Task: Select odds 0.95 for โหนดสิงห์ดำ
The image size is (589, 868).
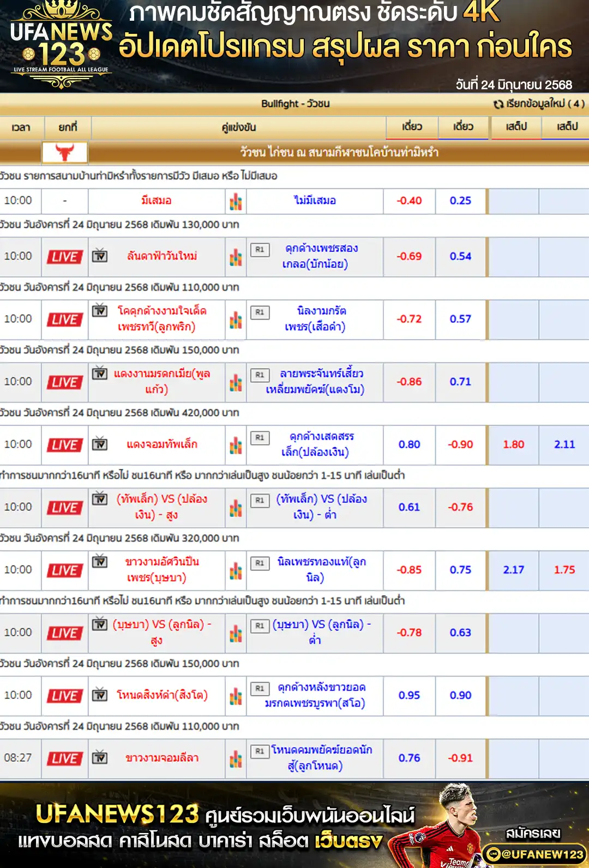Action: 409,695
